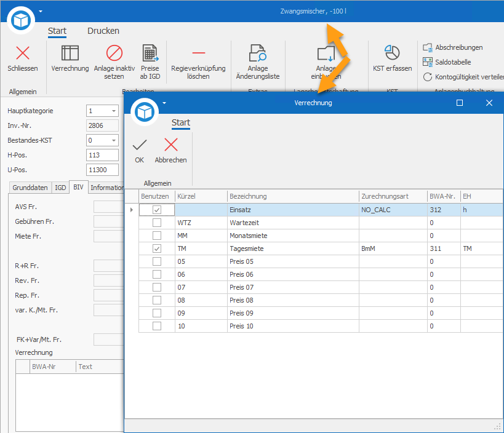
Task: Open the Hauptkategorie dropdown
Action: (x=114, y=111)
